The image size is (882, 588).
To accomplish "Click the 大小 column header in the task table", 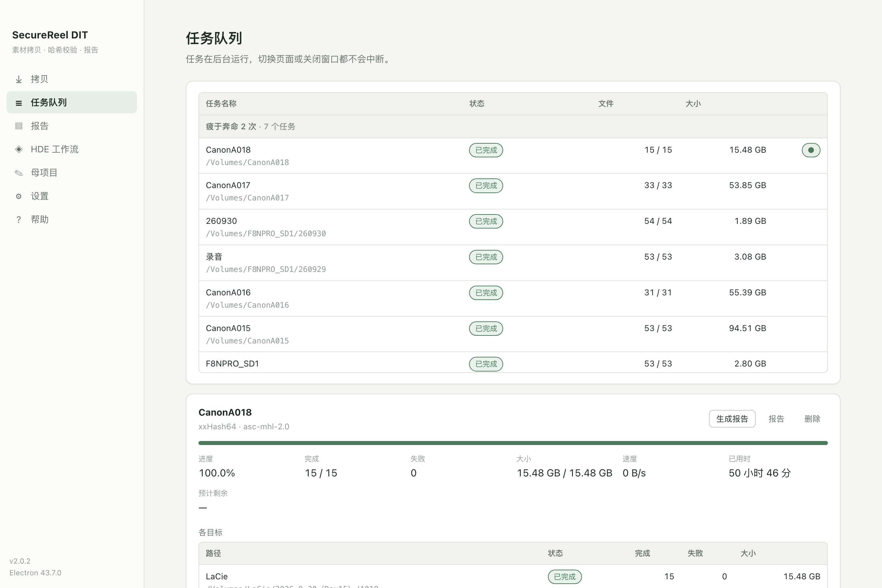I will (693, 104).
